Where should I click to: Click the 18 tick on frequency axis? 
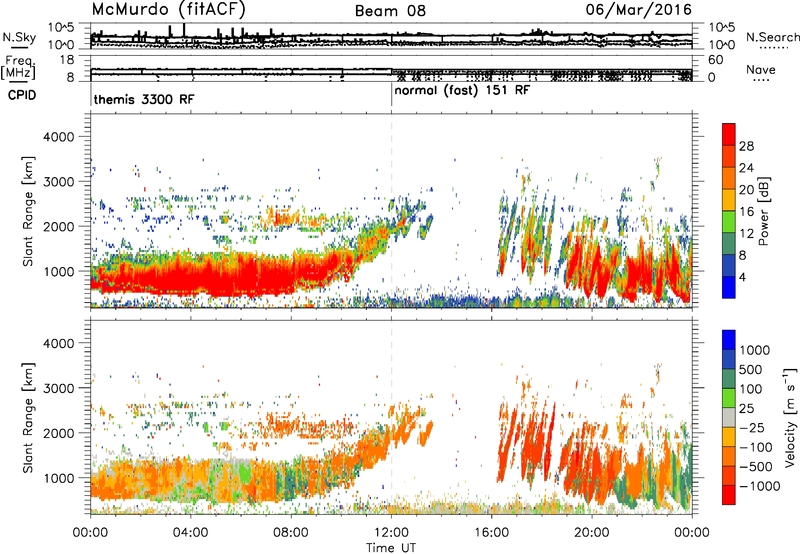tap(67, 60)
